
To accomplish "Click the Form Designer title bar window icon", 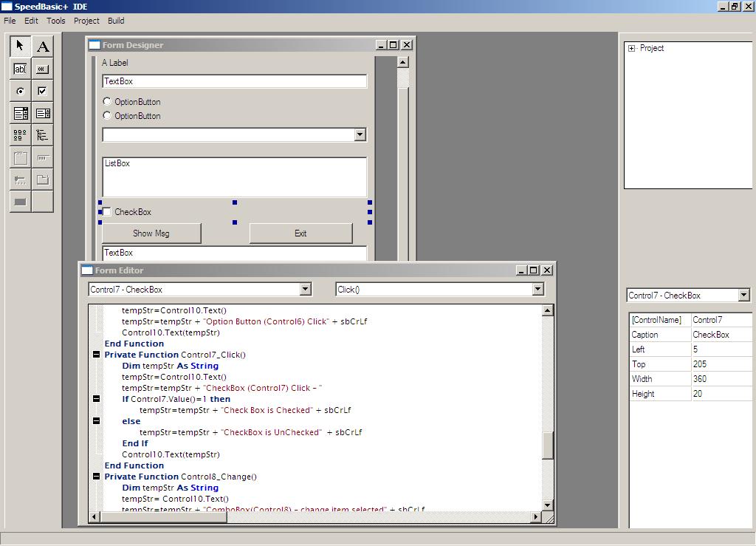I will tap(94, 45).
